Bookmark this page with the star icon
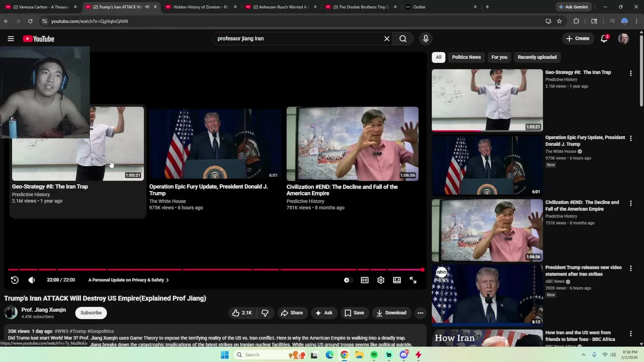The image size is (644, 362). point(559,21)
